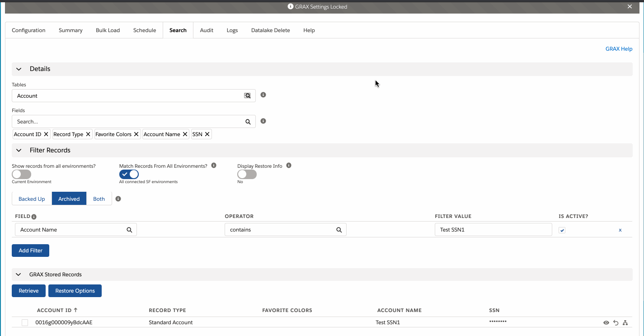Open the GRAX Help link
This screenshot has height=336, width=644.
point(619,49)
